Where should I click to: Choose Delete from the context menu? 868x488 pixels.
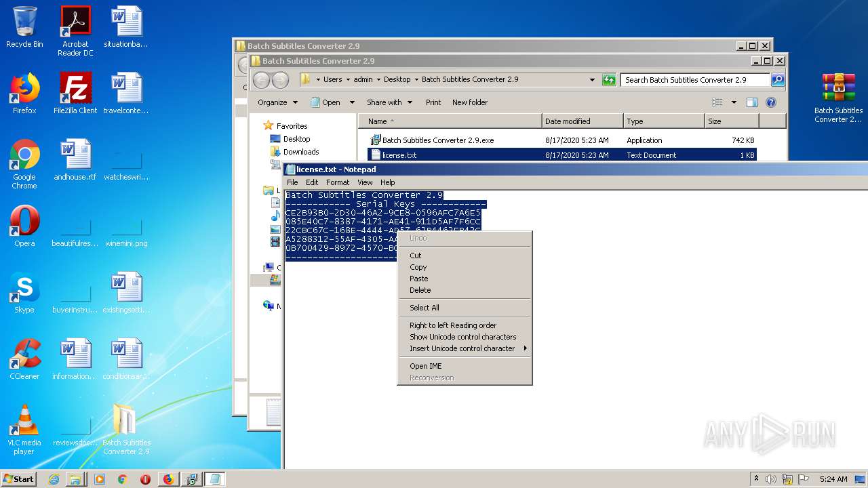pyautogui.click(x=465, y=290)
